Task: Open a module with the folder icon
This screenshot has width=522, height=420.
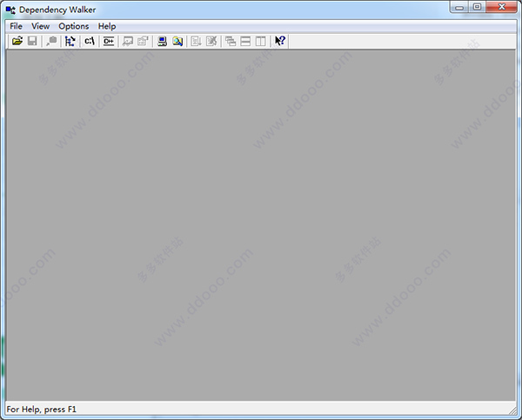Action: [17, 41]
